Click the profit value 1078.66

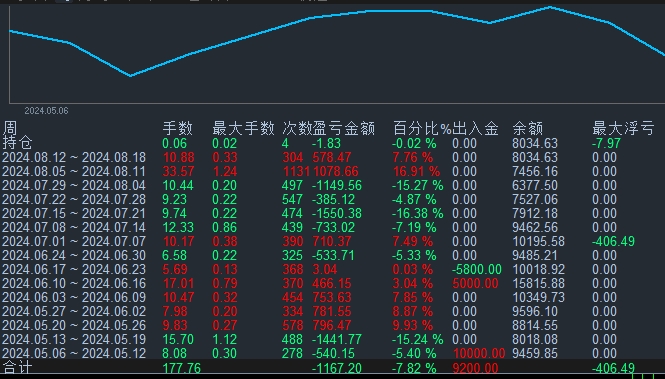(x=335, y=172)
